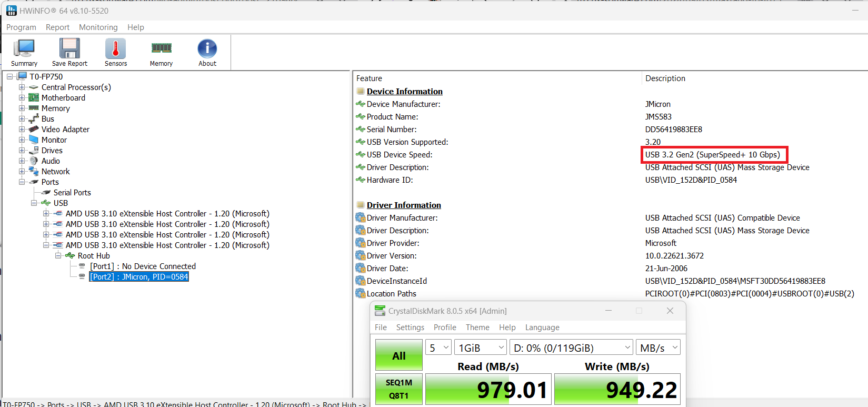Expand the Memory tree node
The height and width of the screenshot is (407, 868).
(x=22, y=108)
